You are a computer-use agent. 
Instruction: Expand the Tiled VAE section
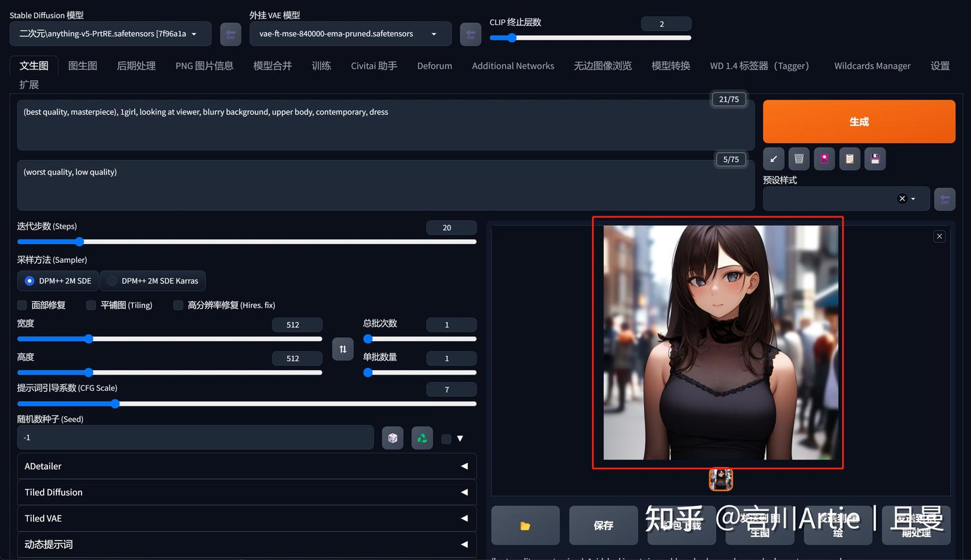pyautogui.click(x=247, y=518)
